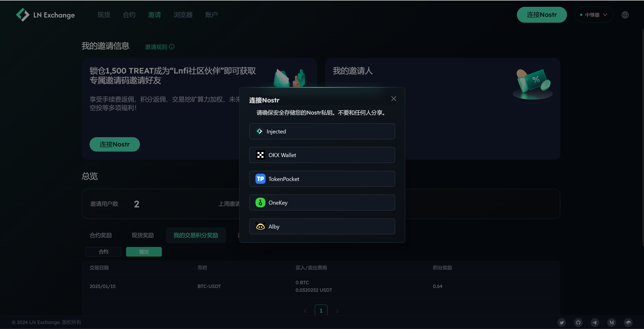Select page 1 in pagination
This screenshot has height=329, width=644.
click(321, 311)
